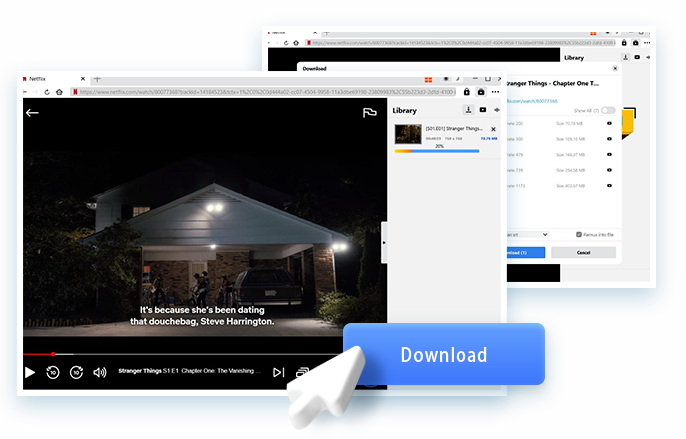Click the pin icon in front Library panel
686x439 pixels.
pyautogui.click(x=497, y=110)
